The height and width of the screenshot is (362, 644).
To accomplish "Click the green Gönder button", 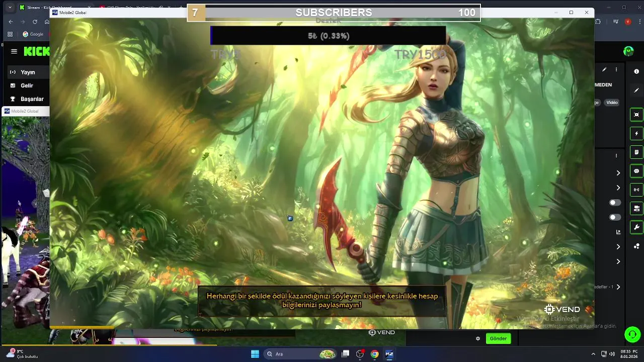I will pyautogui.click(x=498, y=338).
